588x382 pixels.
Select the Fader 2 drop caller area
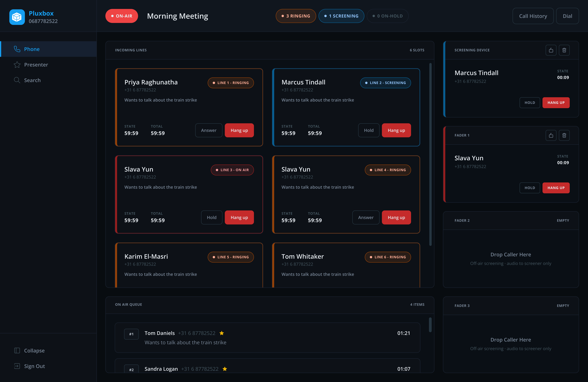point(511,259)
